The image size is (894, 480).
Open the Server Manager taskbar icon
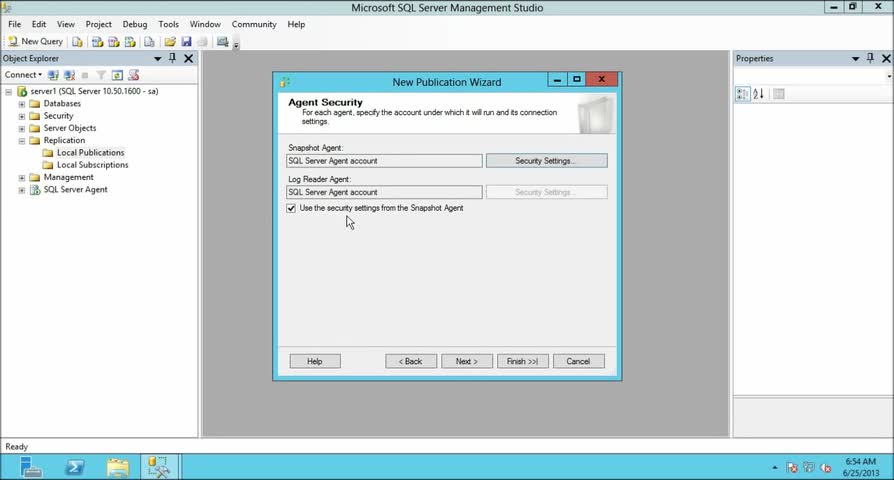30,467
